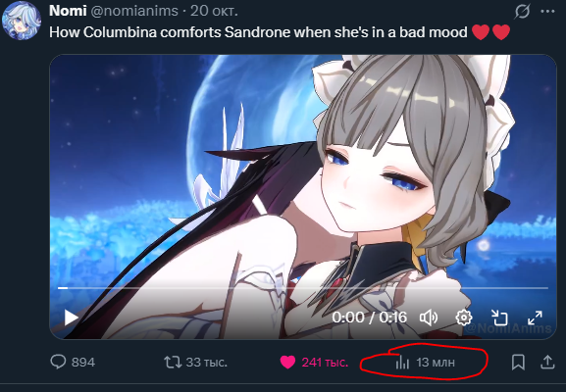
Task: Visit the @nomianims handle link
Action: (134, 11)
